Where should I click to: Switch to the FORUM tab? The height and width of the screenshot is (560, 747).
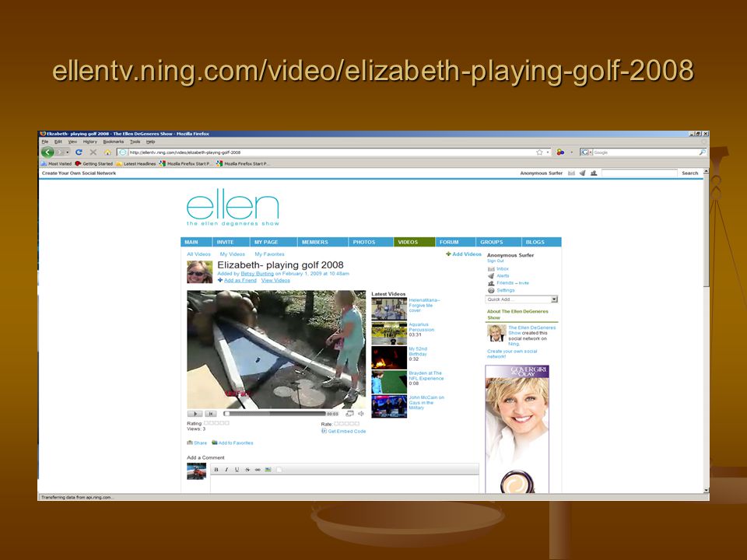(x=455, y=242)
